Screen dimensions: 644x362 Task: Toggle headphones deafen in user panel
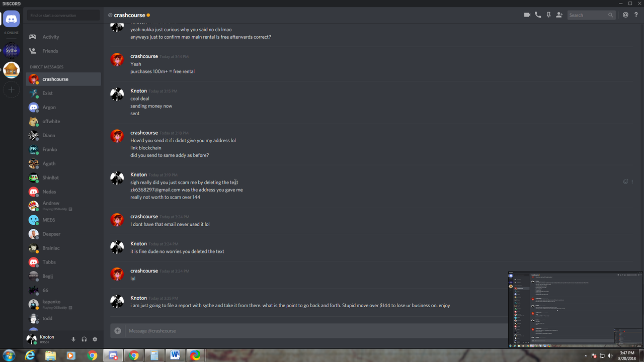pyautogui.click(x=84, y=339)
